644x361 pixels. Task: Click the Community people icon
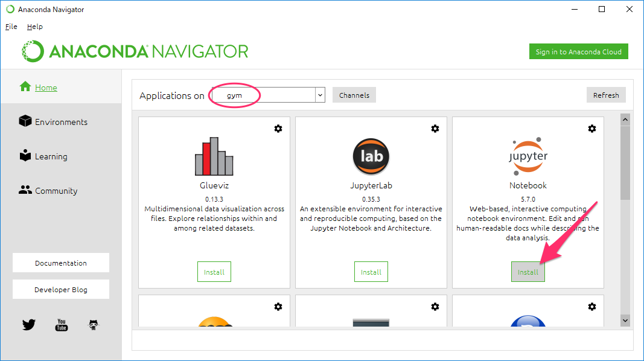click(25, 190)
